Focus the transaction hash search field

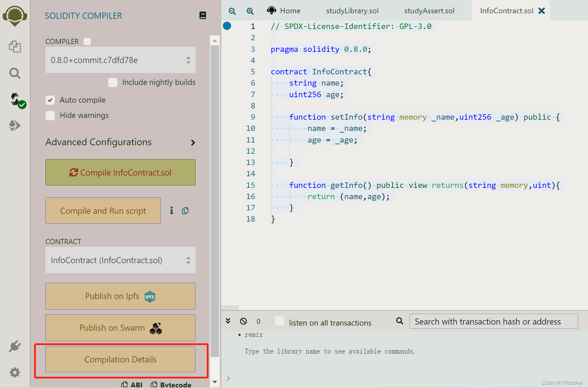[x=493, y=321]
